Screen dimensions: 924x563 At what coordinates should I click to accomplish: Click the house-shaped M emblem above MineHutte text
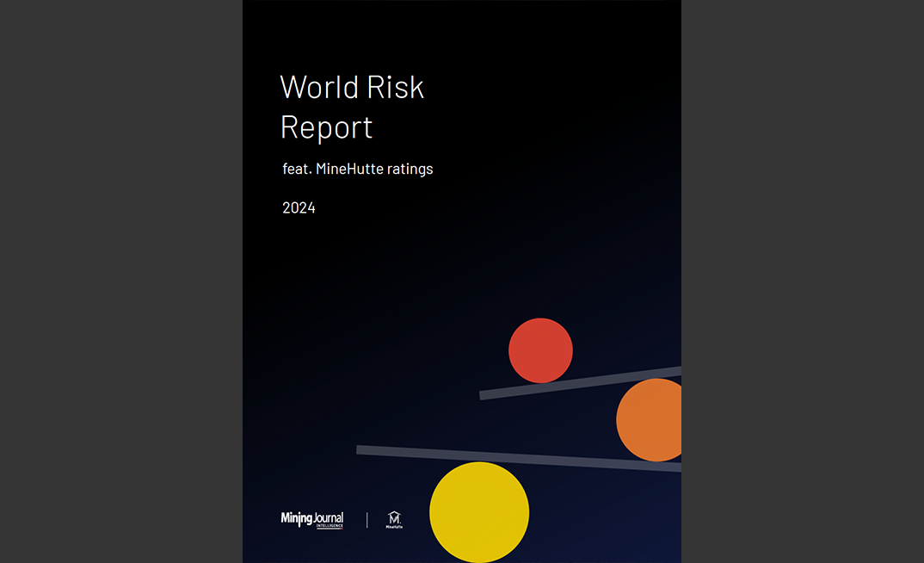click(393, 517)
